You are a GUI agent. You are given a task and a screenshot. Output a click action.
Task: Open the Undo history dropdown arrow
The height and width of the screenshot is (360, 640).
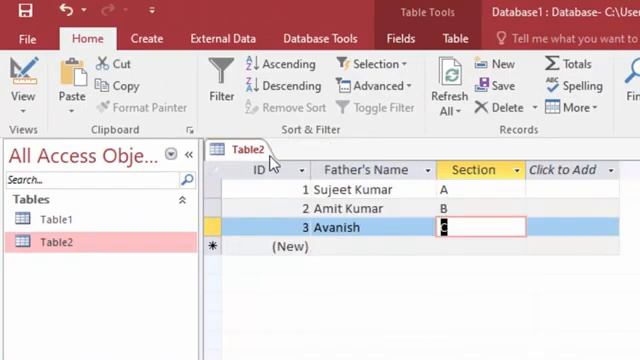pyautogui.click(x=84, y=10)
